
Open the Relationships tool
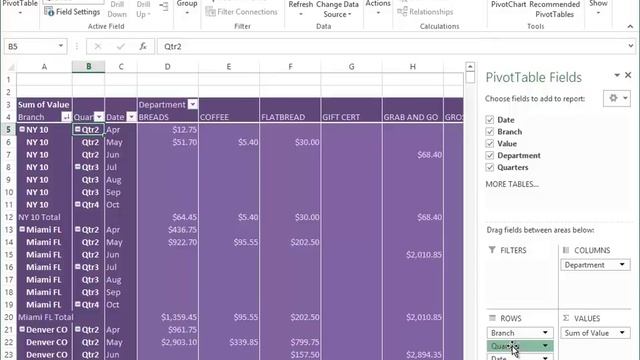point(425,12)
